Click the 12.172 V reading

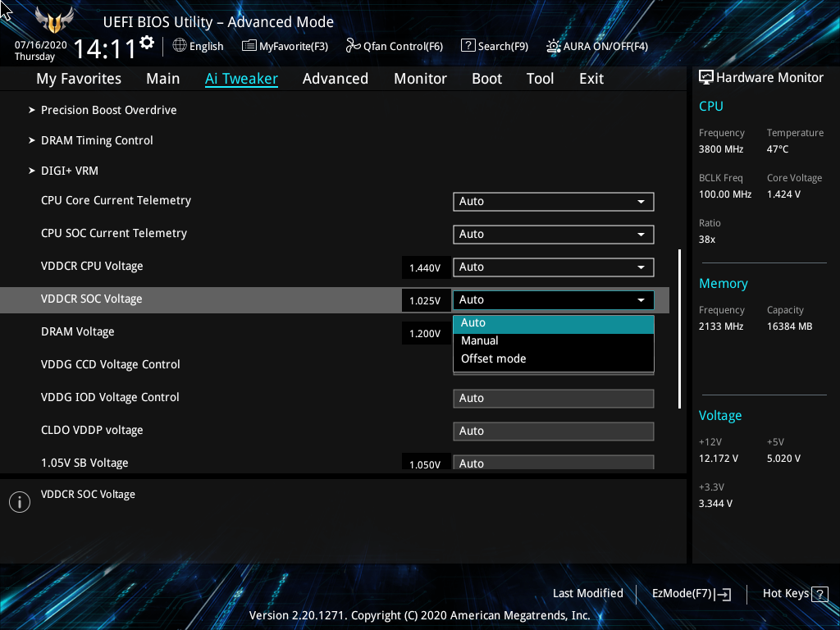719,459
